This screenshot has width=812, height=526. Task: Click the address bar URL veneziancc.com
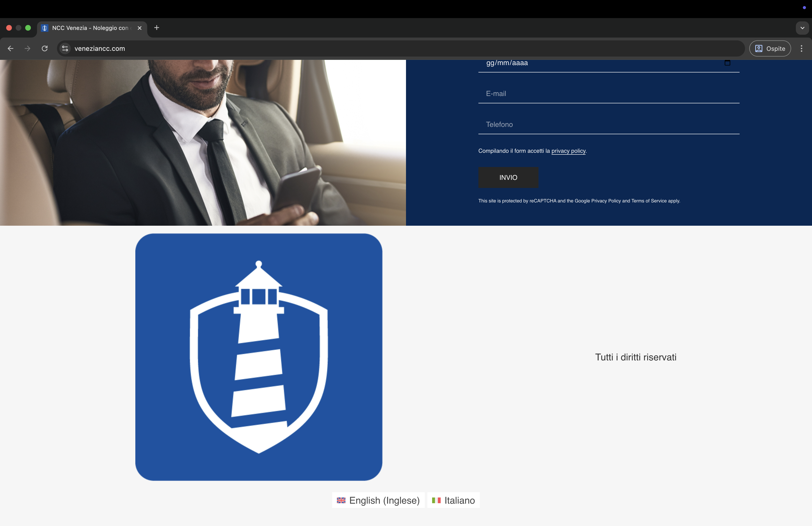coord(100,48)
